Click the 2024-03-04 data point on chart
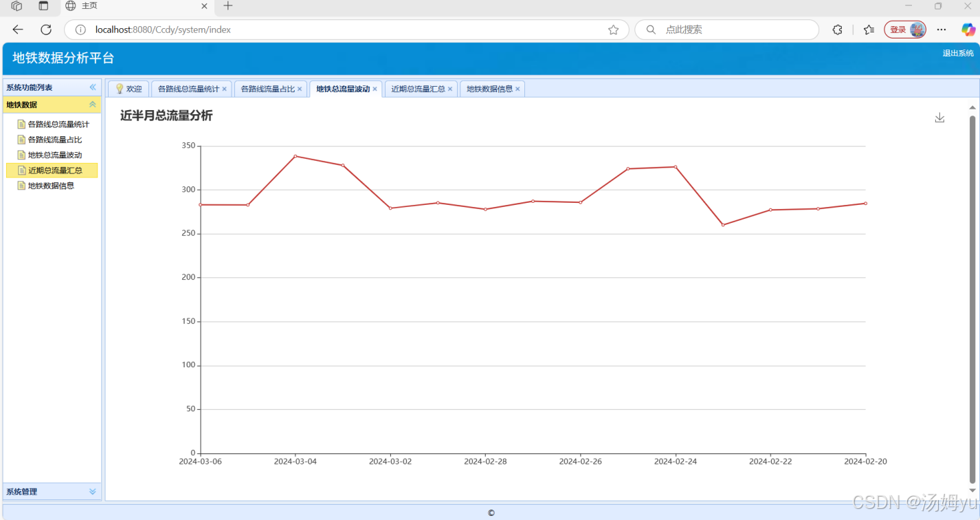The image size is (980, 520). click(x=296, y=156)
